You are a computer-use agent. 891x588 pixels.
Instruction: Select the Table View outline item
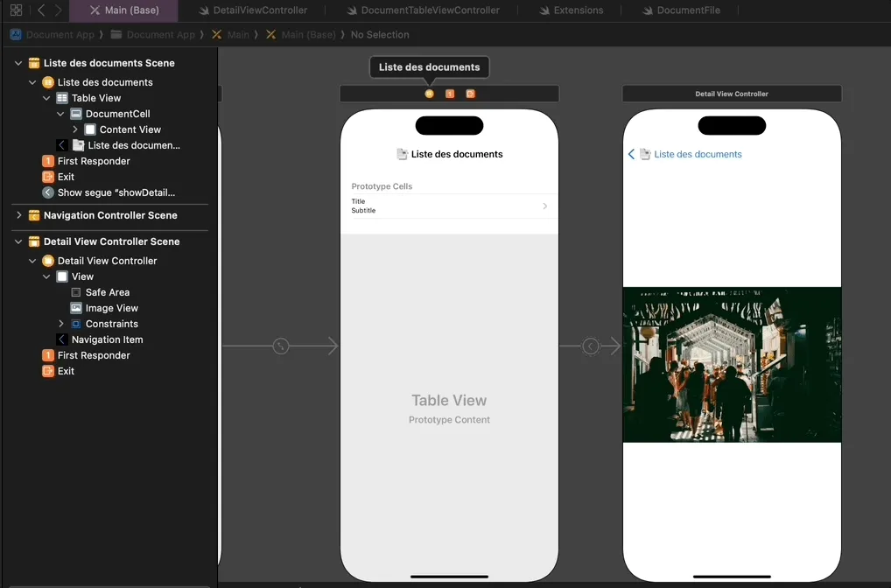[96, 98]
